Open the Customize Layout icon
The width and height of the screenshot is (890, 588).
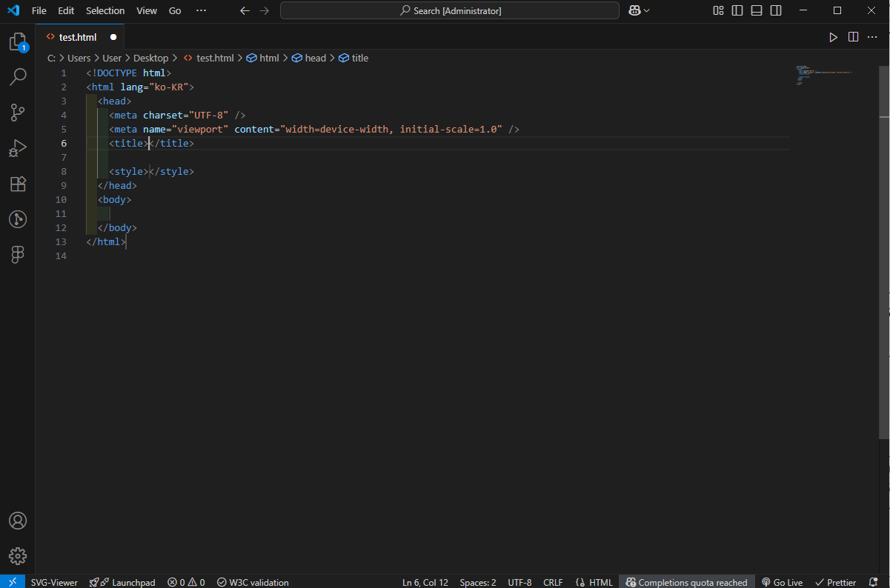718,10
